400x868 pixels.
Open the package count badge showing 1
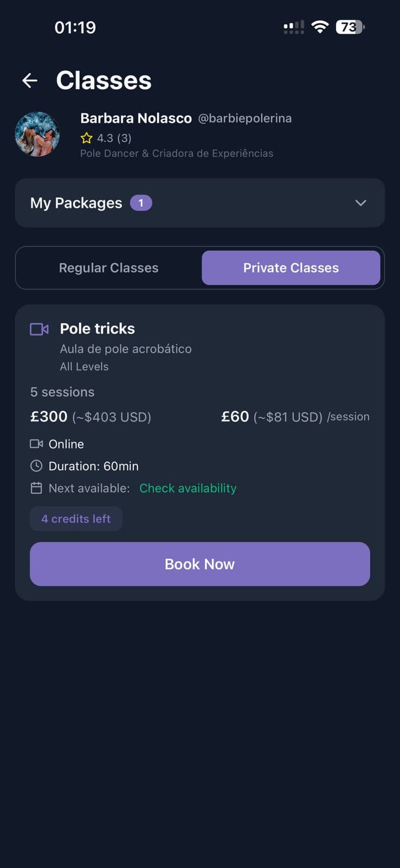click(x=141, y=203)
